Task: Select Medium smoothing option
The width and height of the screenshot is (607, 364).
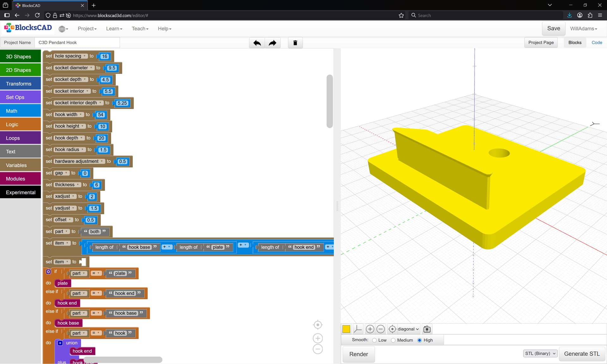Action: 393,340
